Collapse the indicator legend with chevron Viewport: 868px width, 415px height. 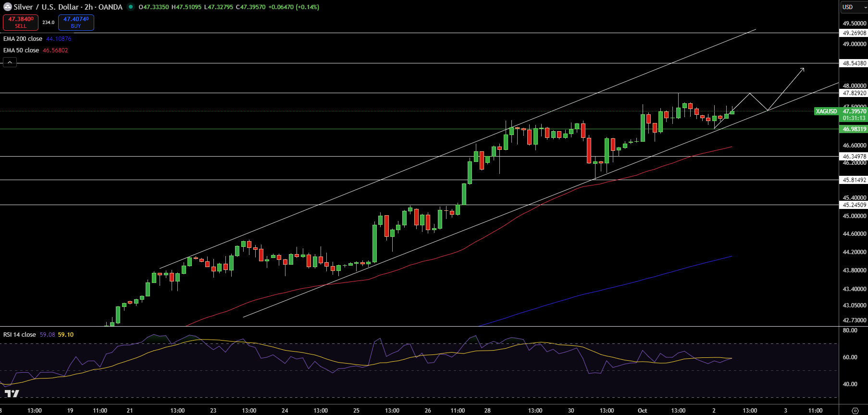click(10, 62)
